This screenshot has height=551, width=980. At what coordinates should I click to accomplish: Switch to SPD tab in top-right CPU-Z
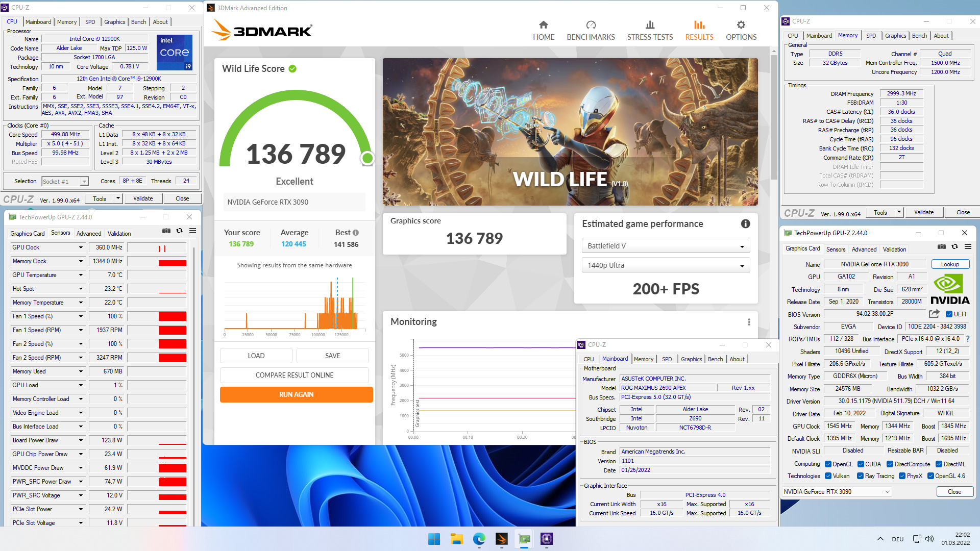(871, 36)
